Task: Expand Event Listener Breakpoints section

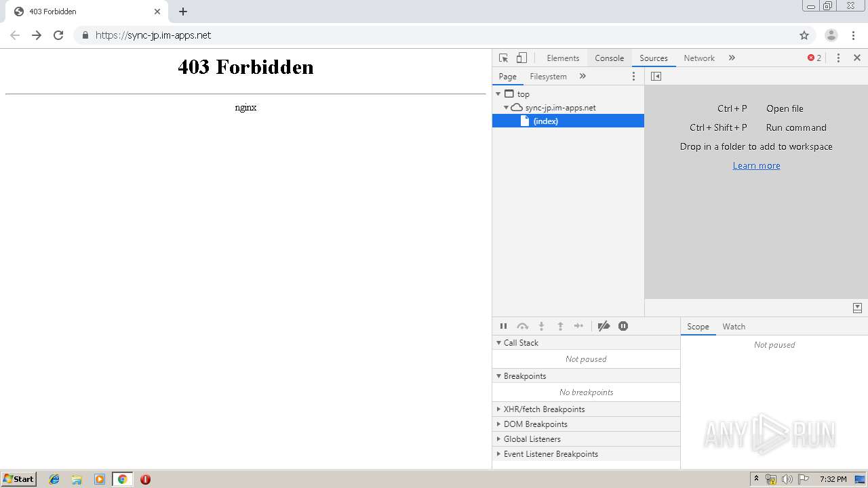Action: coord(586,454)
